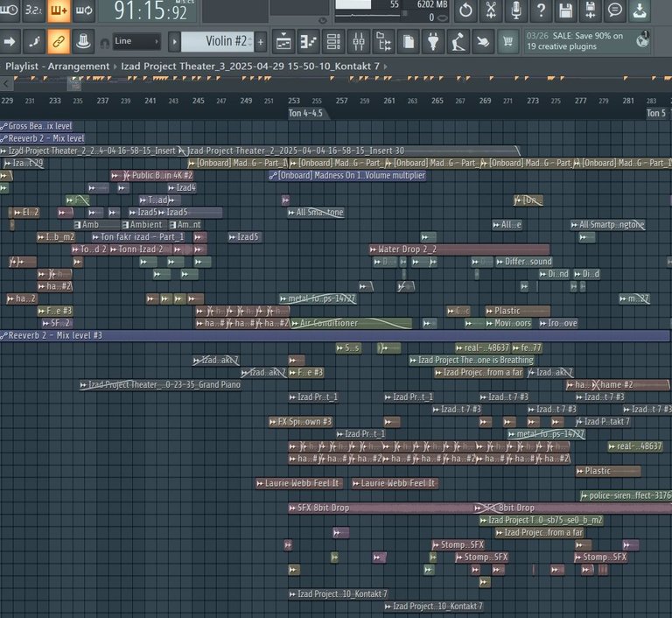Toggle loop recording button
This screenshot has width=672, height=618.
pos(84,10)
